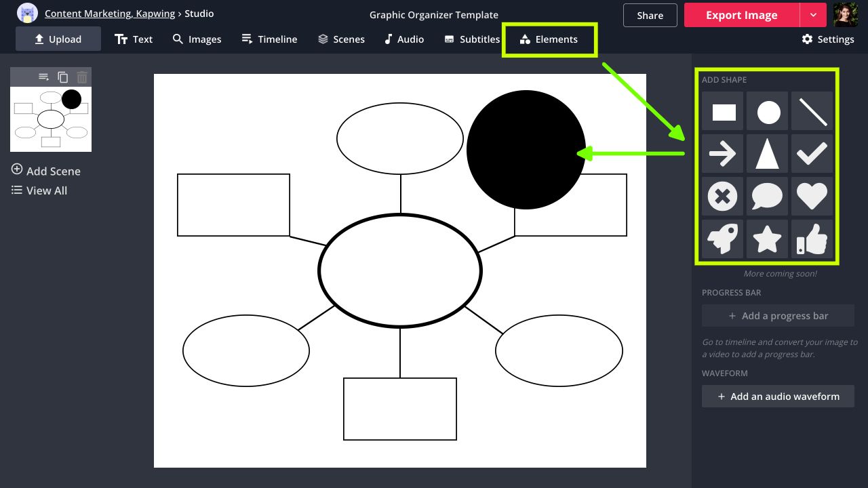The height and width of the screenshot is (488, 868).
Task: Open Content Marketing, Kapwing workspace link
Action: pos(109,14)
